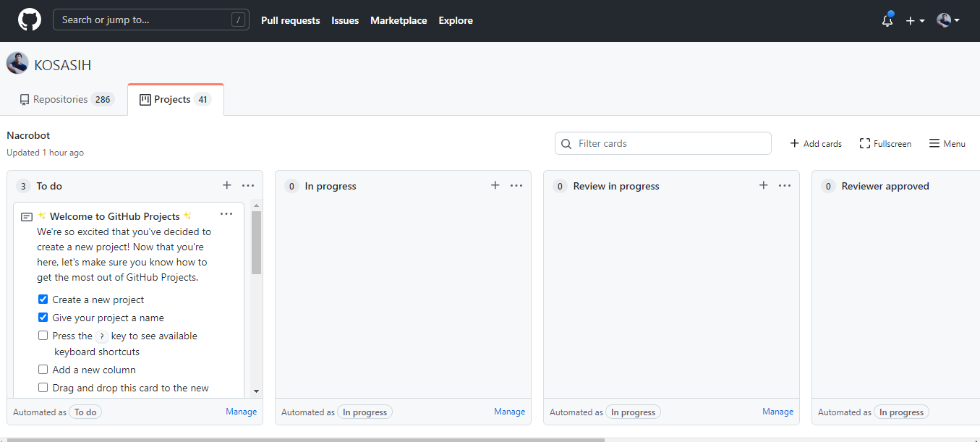The height and width of the screenshot is (442, 980).
Task: Click the To do column card scrollbar
Action: (256, 242)
